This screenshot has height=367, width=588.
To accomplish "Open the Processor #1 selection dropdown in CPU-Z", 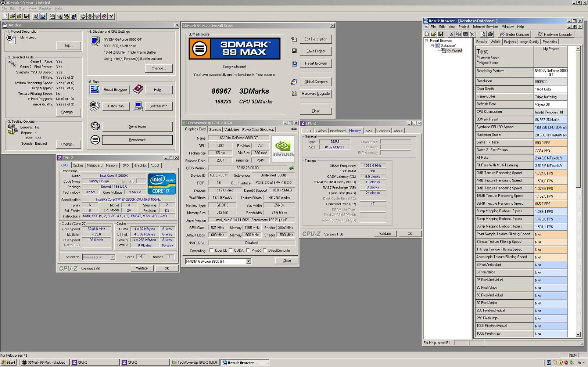I will (x=112, y=257).
